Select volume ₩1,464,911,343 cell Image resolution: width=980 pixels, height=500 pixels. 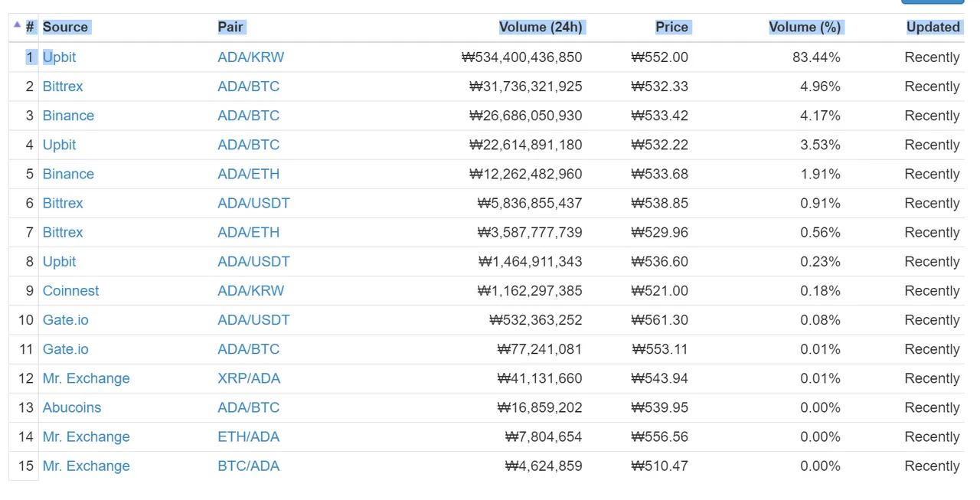coord(530,261)
